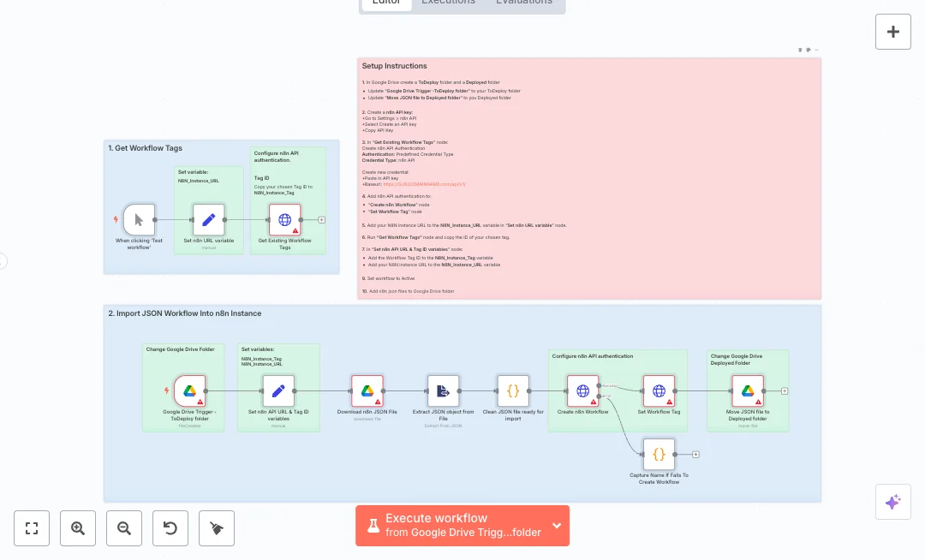Select the Clean JSON file code node
Image resolution: width=925 pixels, height=560 pixels.
[x=513, y=391]
